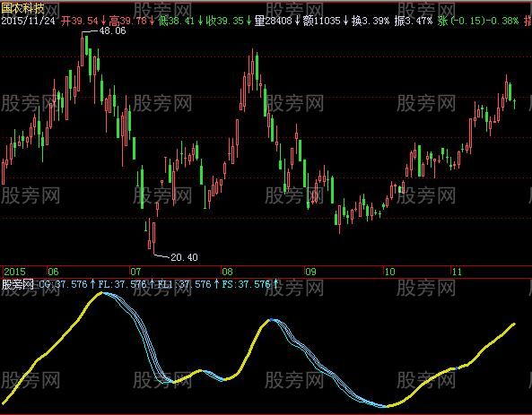This screenshot has height=415, width=532.
Task: Click the last candlestick on the right of the chart
Action: coord(515,103)
